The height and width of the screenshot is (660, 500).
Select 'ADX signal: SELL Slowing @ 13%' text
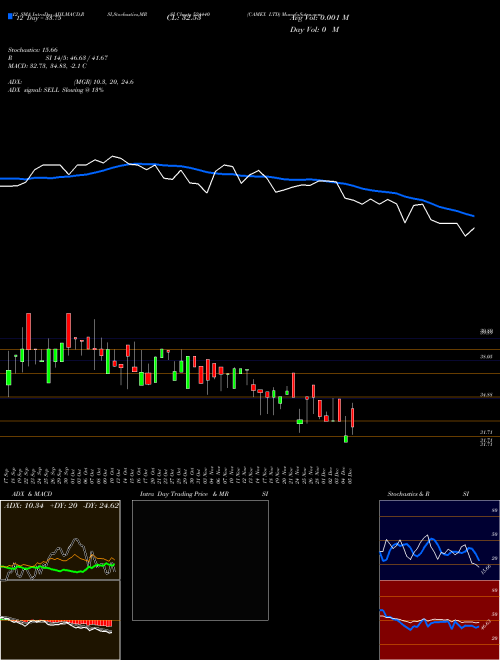[56, 90]
